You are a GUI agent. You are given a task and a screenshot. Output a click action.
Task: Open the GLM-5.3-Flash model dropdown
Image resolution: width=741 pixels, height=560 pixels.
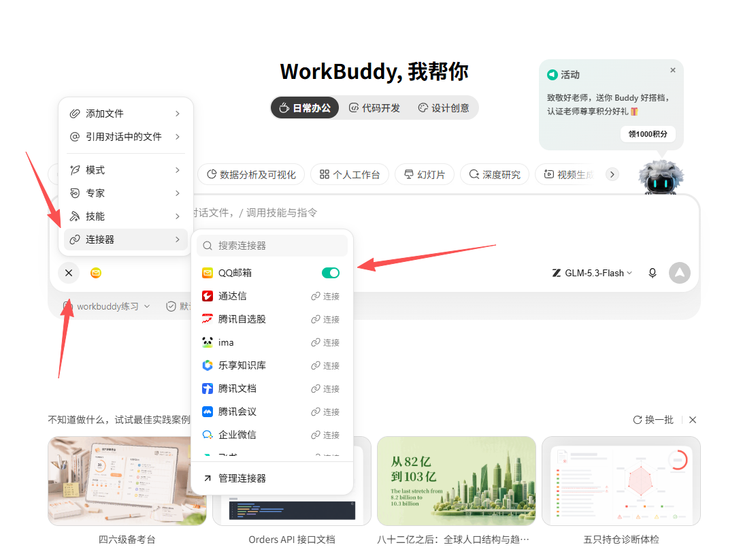click(x=592, y=273)
